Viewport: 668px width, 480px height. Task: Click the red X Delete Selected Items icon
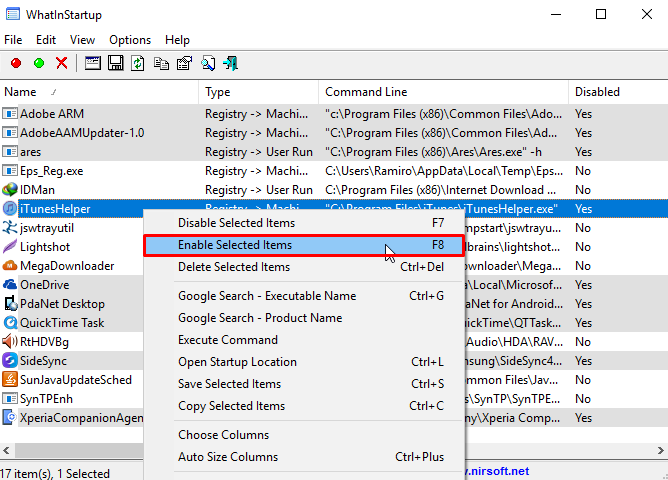tap(62, 63)
